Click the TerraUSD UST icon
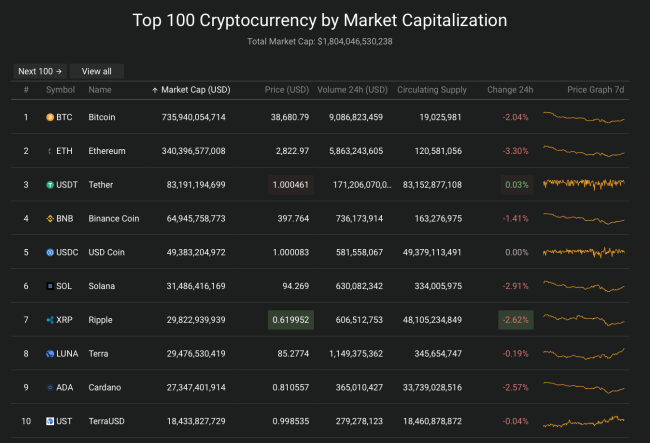Image resolution: width=650 pixels, height=443 pixels. pos(50,421)
